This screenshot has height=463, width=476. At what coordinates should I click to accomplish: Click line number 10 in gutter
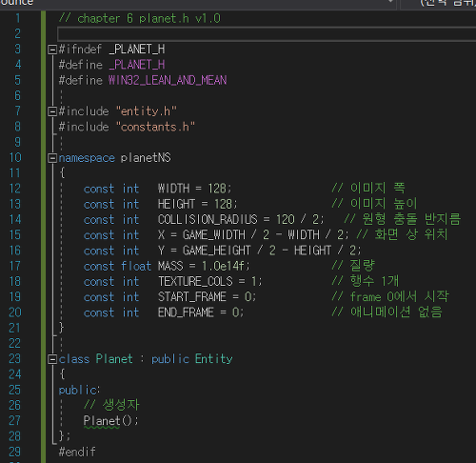pos(15,158)
